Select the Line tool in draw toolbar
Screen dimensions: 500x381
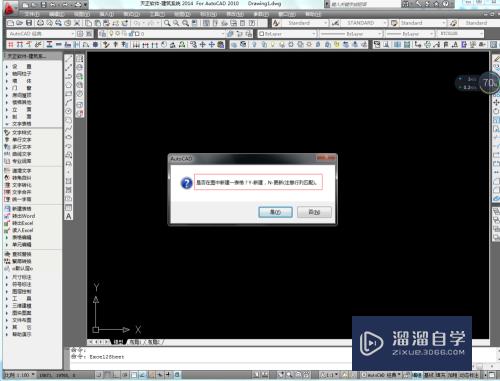pos(68,59)
